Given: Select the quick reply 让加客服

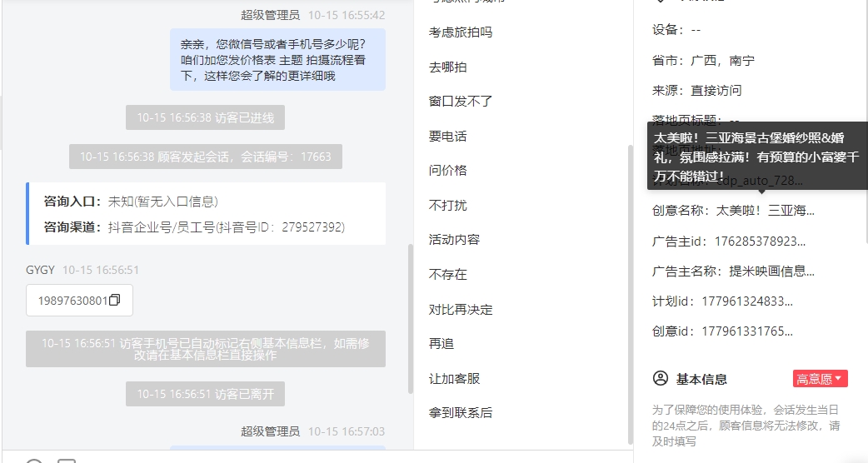Looking at the screenshot, I should point(454,378).
